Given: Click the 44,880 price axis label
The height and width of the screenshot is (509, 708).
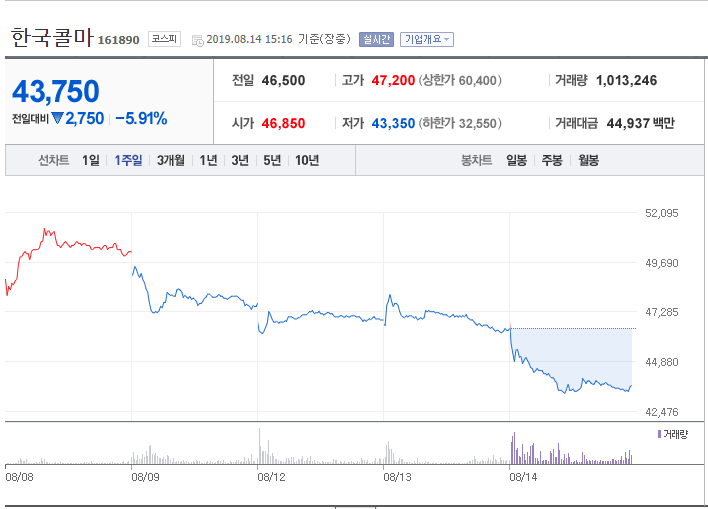Looking at the screenshot, I should [x=661, y=362].
